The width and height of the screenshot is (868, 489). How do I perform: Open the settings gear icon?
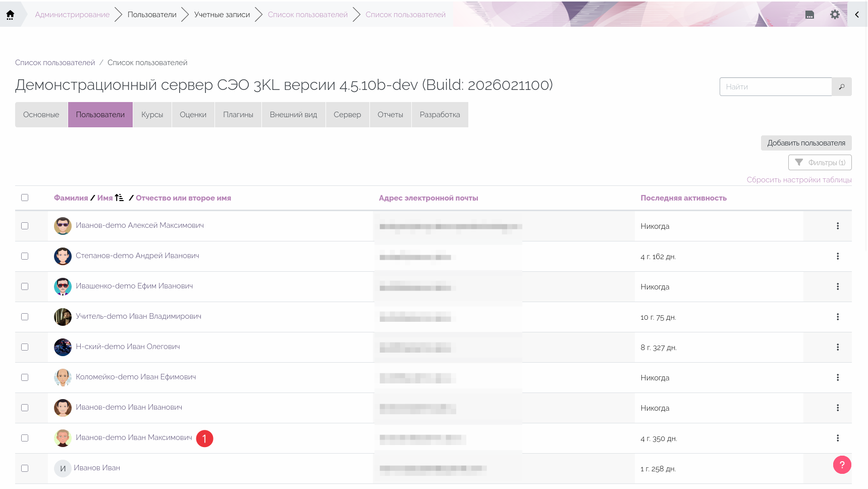835,15
